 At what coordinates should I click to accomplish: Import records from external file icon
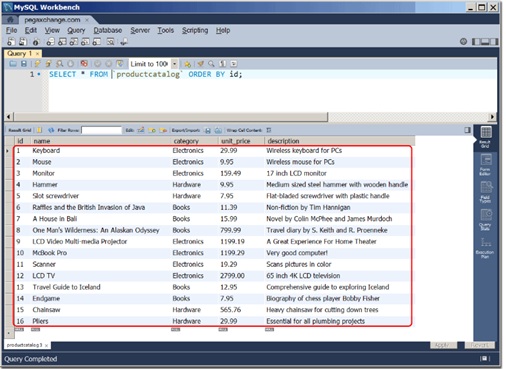(x=218, y=130)
